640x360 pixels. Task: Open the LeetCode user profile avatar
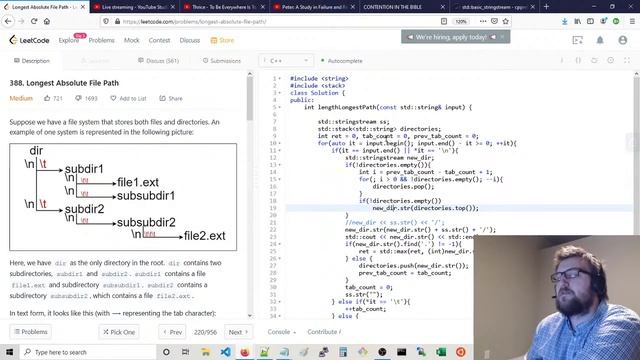[622, 40]
